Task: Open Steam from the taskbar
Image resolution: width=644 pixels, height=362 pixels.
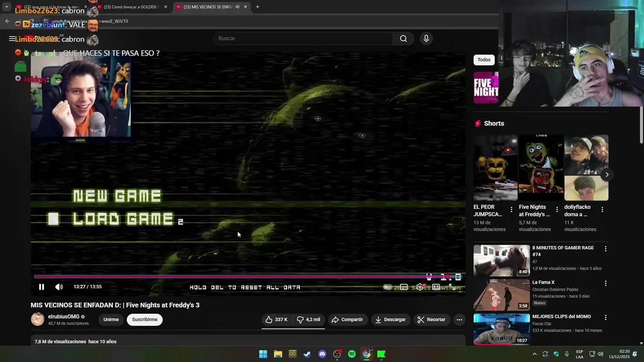Action: click(307, 354)
